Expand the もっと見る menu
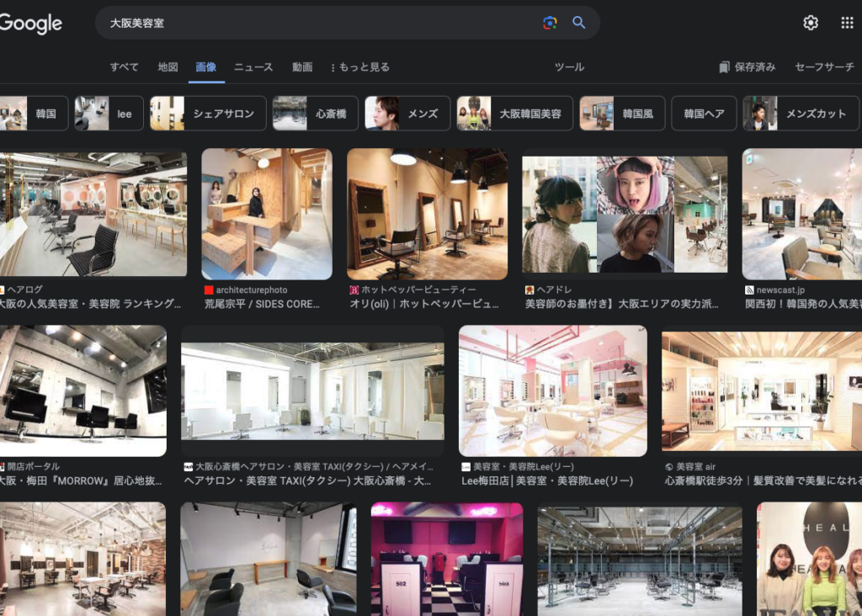This screenshot has height=616, width=862. click(360, 67)
